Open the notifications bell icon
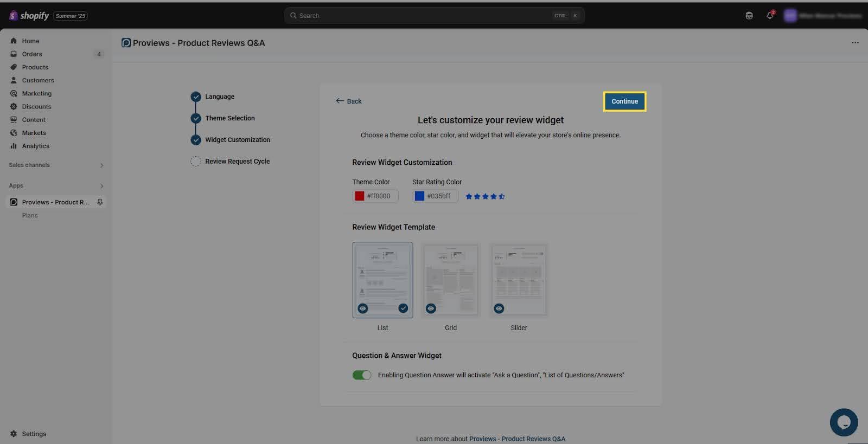 tap(769, 16)
